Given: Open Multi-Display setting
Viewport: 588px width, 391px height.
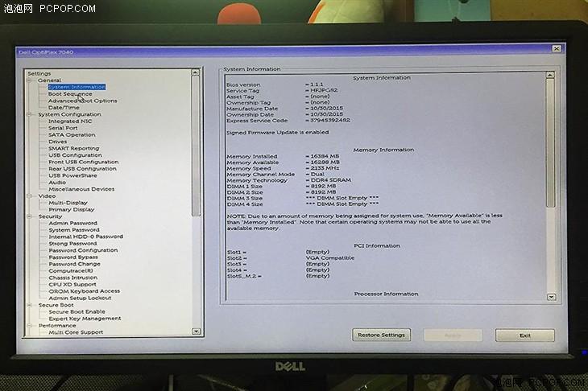Looking at the screenshot, I should point(68,203).
